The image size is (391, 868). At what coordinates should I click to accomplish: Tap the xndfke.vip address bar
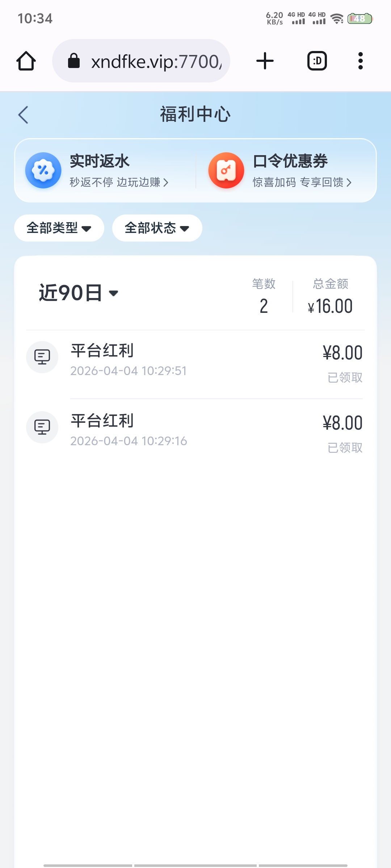[156, 61]
